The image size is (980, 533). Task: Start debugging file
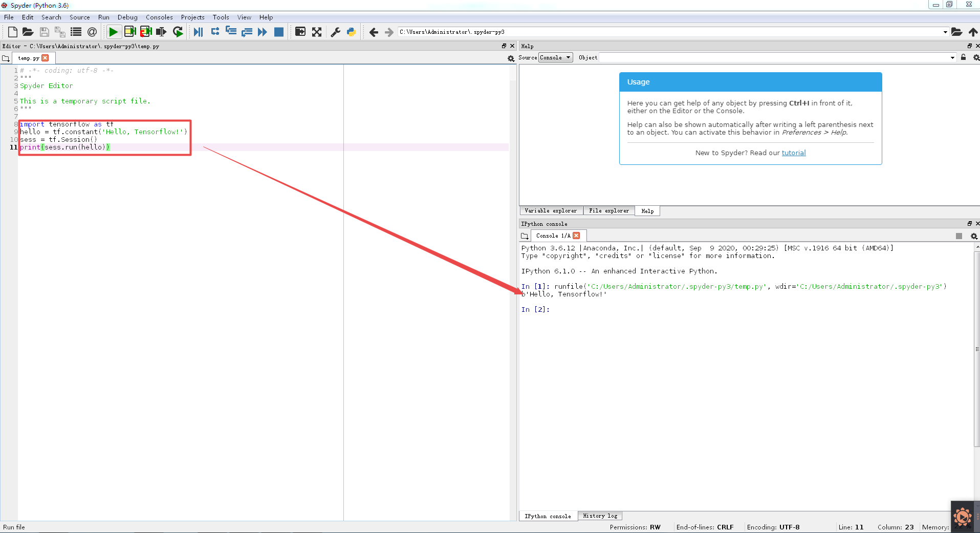[x=198, y=32]
